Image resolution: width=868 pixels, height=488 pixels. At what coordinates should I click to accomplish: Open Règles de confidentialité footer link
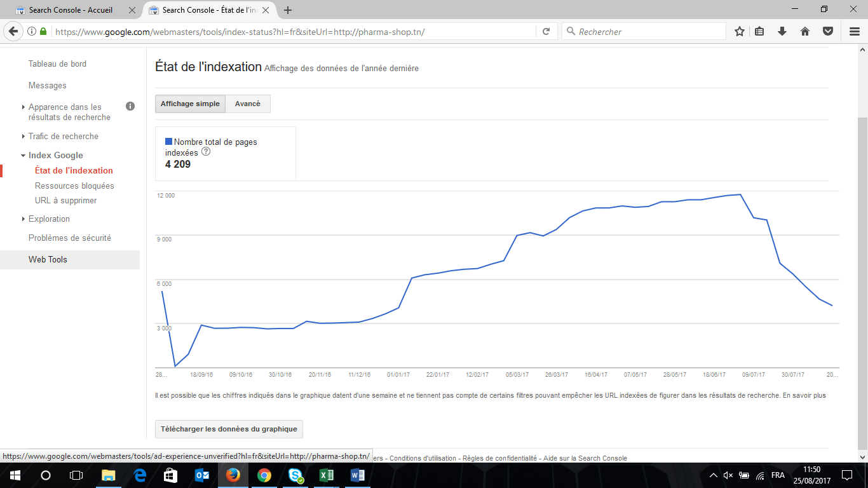[499, 458]
